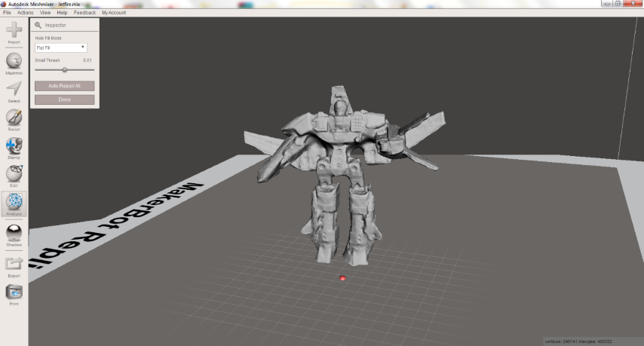The height and width of the screenshot is (346, 644).
Task: Click the vertices and triangles status text
Action: pyautogui.click(x=578, y=341)
